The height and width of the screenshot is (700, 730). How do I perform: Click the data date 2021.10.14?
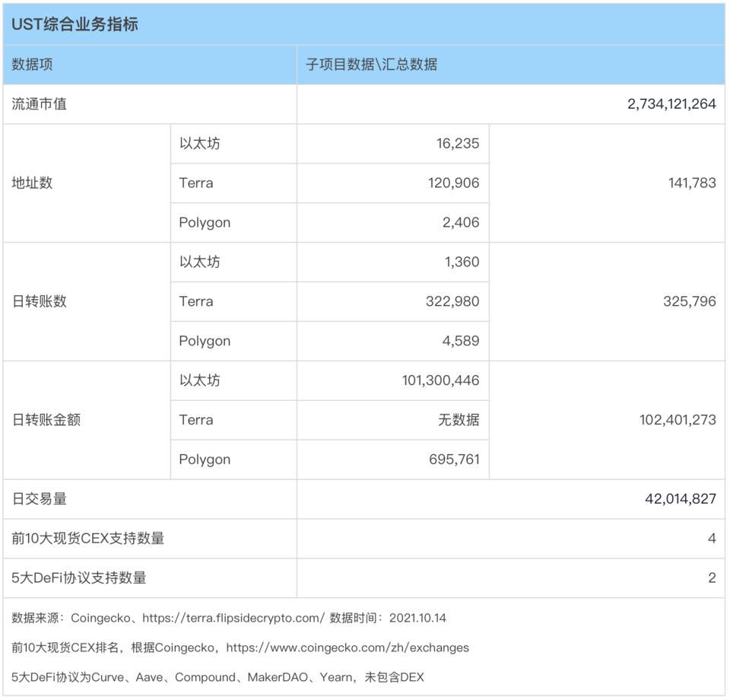point(417,618)
